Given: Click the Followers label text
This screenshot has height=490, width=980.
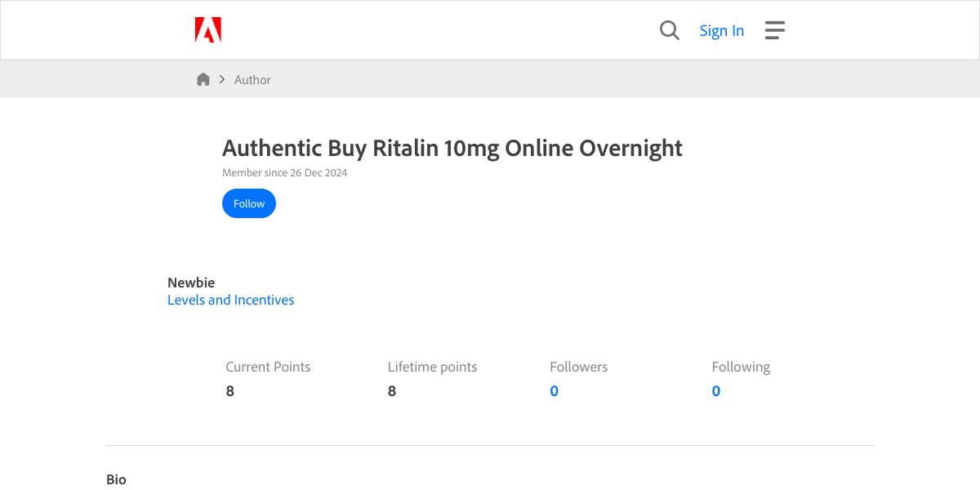Looking at the screenshot, I should [578, 367].
